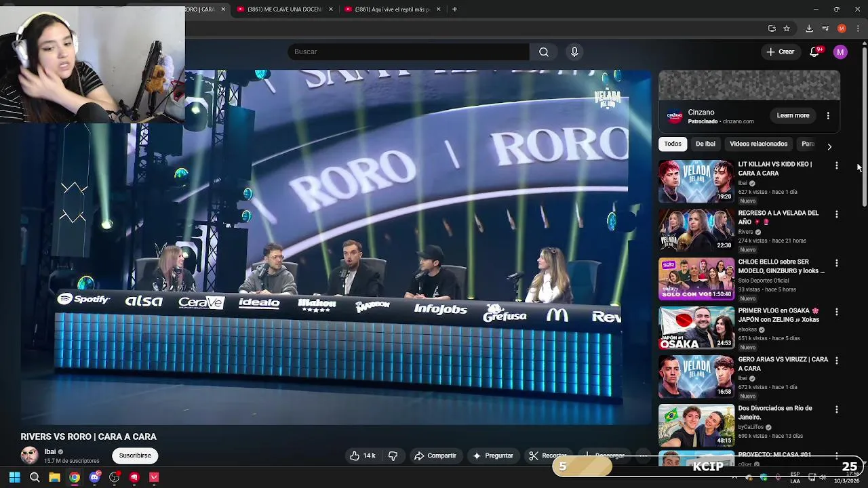Click the Crear button
The image size is (868, 488).
[780, 52]
